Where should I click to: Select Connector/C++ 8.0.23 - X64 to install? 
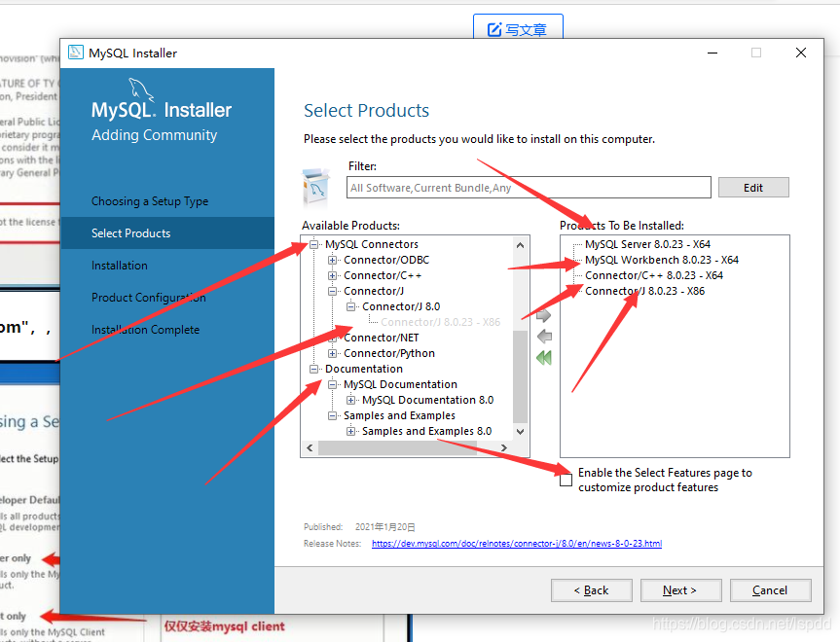[x=653, y=275]
